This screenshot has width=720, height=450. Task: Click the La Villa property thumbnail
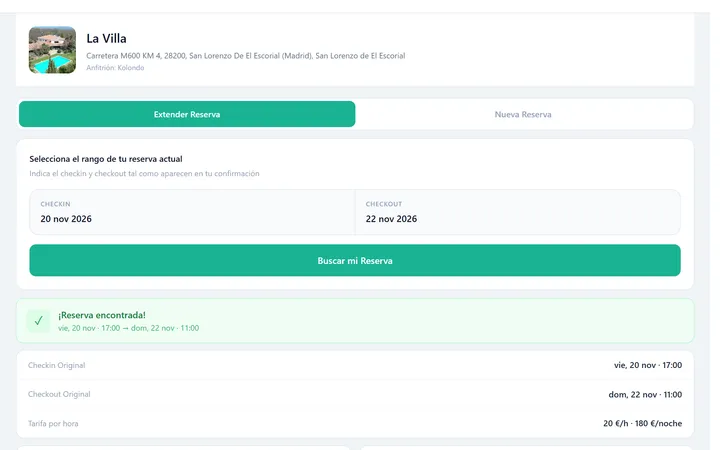point(52,50)
